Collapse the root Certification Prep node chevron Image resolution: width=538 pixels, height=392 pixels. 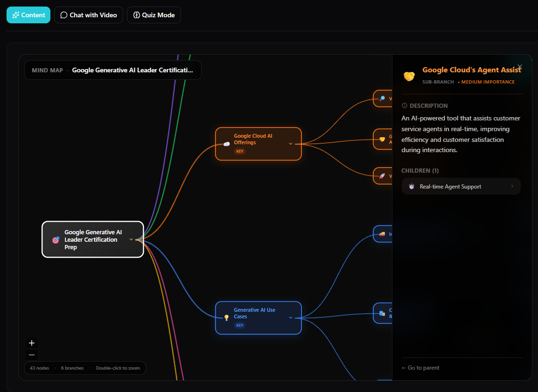(131, 239)
